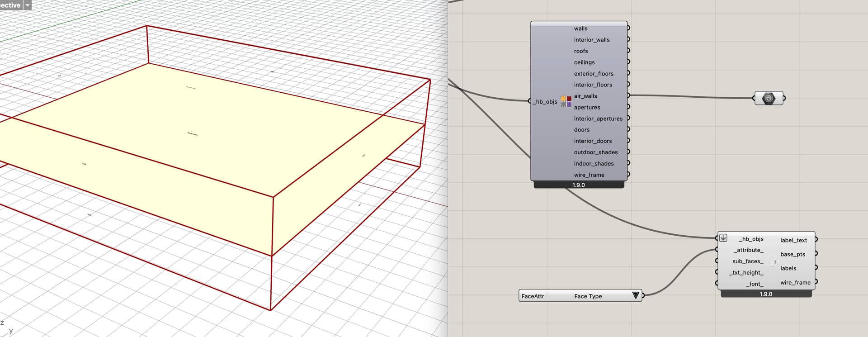The width and height of the screenshot is (868, 337).
Task: Click the apertures output label
Action: 587,107
